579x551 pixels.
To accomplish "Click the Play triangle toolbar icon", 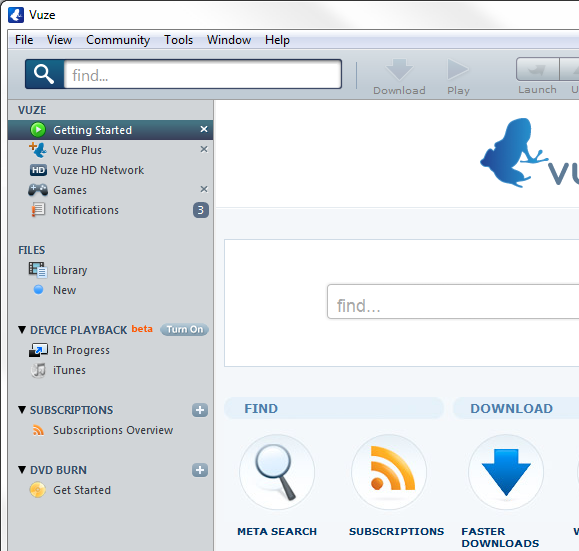I will click(x=458, y=69).
